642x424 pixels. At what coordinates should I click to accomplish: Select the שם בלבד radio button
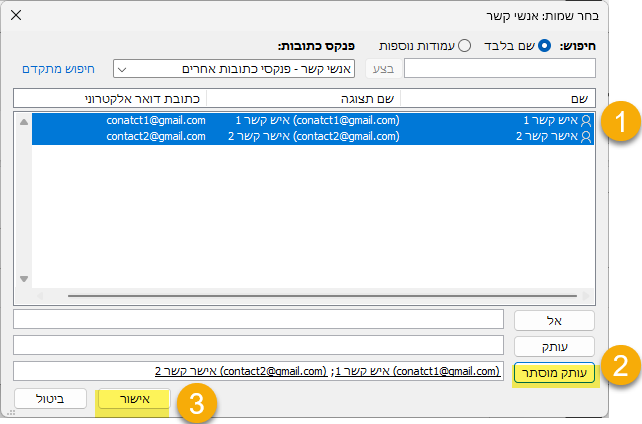pyautogui.click(x=545, y=47)
